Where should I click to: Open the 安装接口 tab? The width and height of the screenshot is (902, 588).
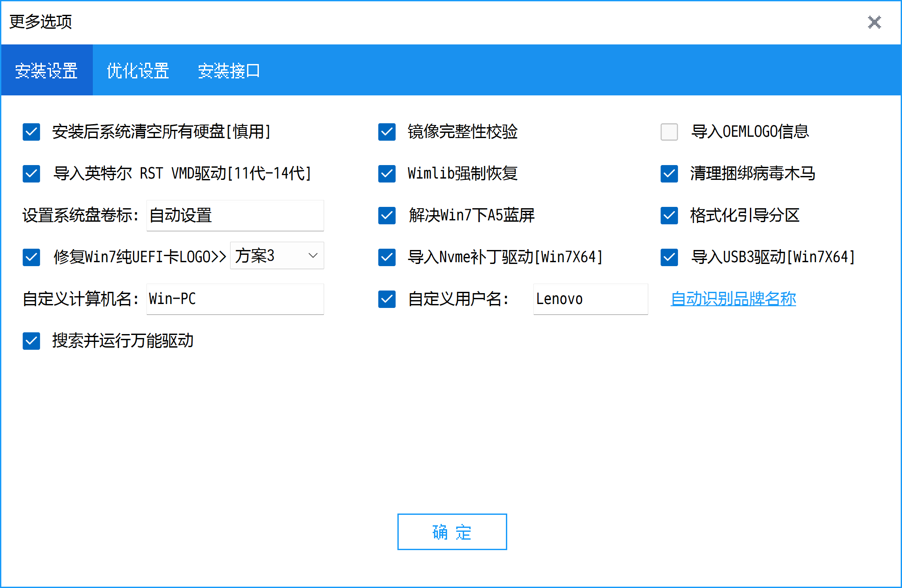229,71
